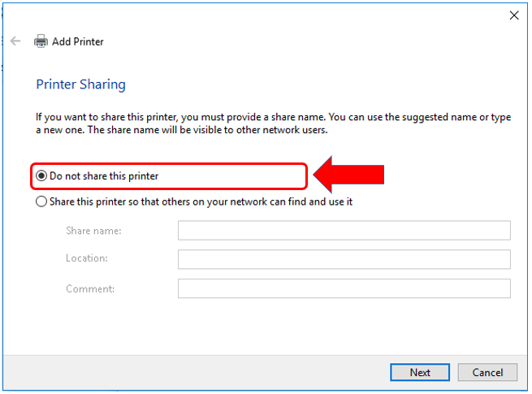Click the "Printer Sharing" heading
532x394 pixels.
point(81,84)
